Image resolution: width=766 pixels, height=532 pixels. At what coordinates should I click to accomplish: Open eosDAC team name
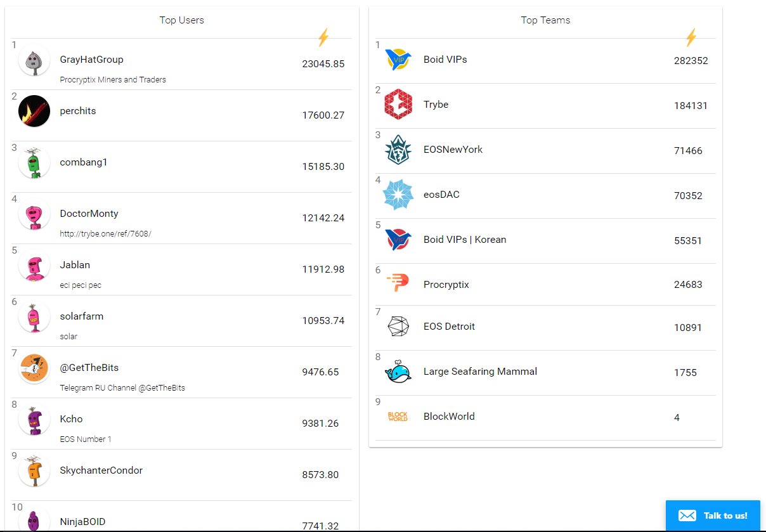coord(441,195)
